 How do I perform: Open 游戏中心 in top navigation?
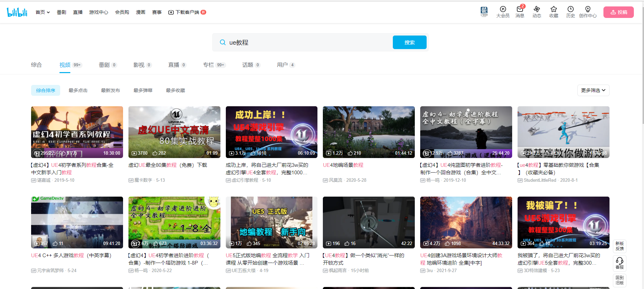coord(99,12)
